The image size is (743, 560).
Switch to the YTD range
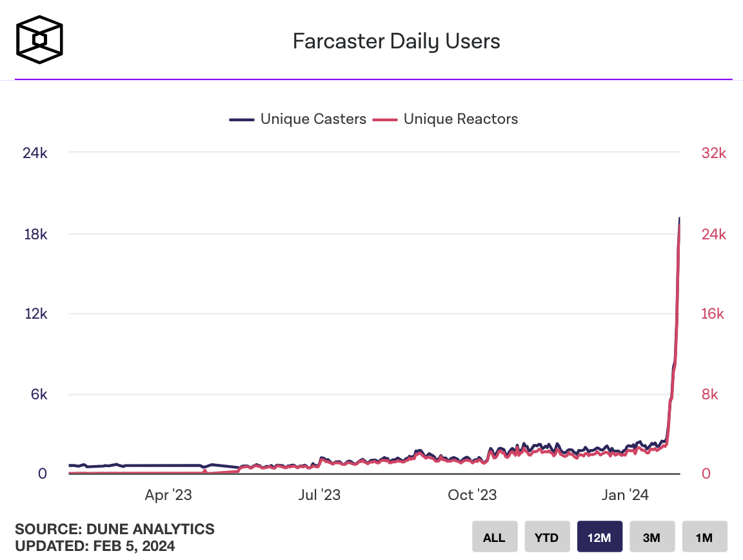(547, 537)
